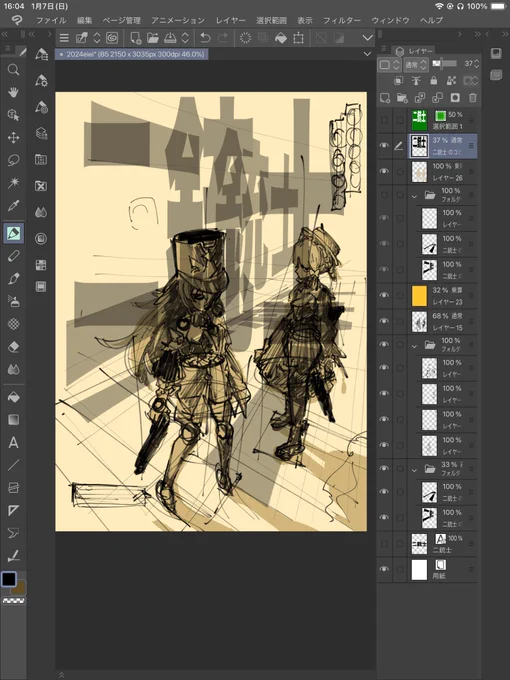Show the 二銃士 text layer

coord(384,544)
